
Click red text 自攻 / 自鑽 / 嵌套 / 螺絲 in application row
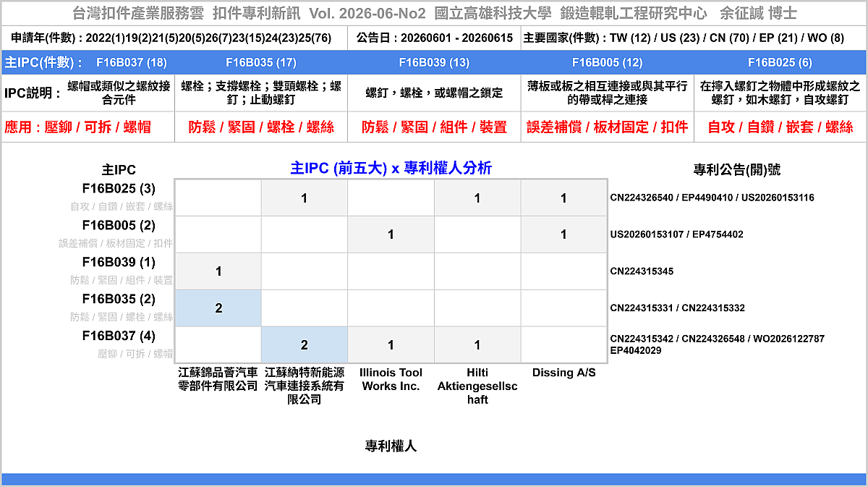click(780, 127)
